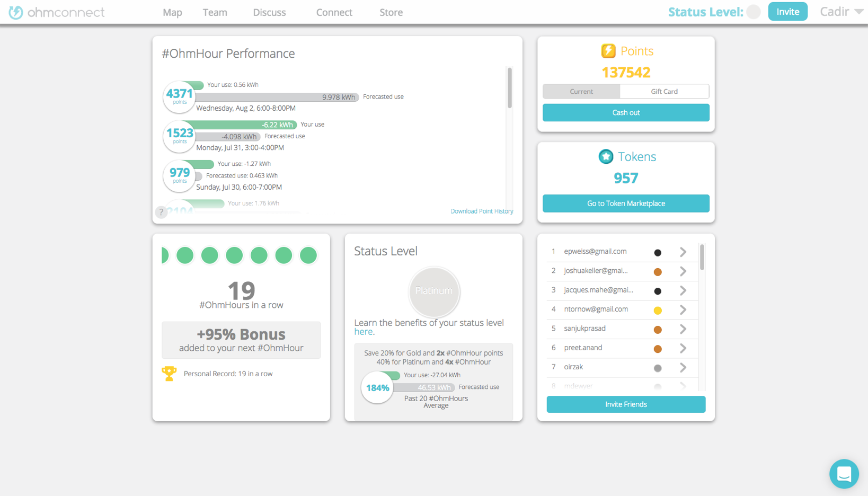Click the -6.22 kWh your use bar
Screen dimensions: 868x496
[x=245, y=125]
